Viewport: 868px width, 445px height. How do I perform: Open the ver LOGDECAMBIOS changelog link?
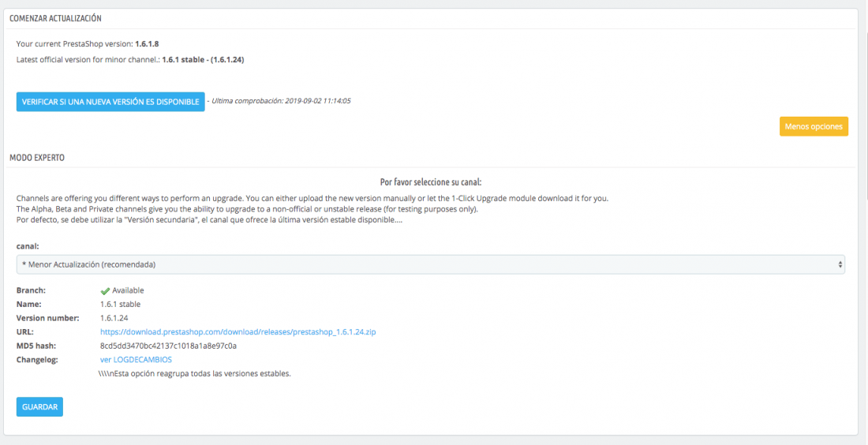(x=137, y=360)
